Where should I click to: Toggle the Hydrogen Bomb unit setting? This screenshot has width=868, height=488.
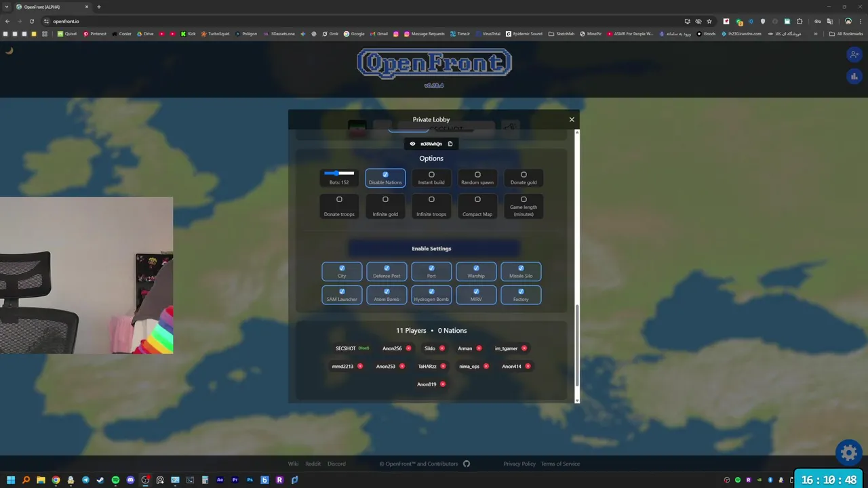pos(431,295)
